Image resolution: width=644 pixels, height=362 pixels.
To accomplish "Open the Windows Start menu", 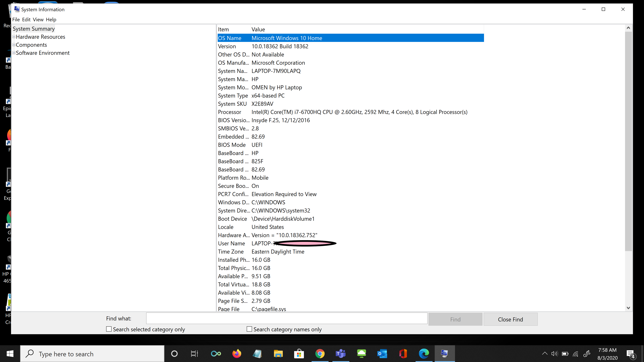I will [x=10, y=353].
